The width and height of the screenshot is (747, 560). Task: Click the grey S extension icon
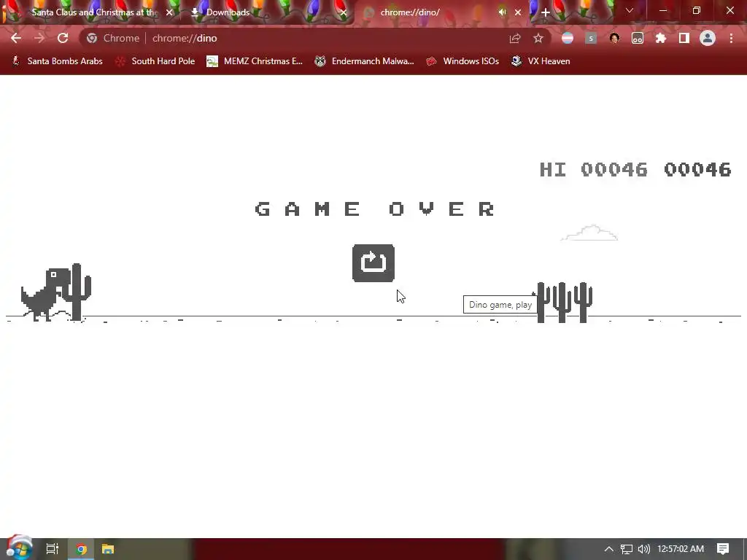click(x=591, y=38)
